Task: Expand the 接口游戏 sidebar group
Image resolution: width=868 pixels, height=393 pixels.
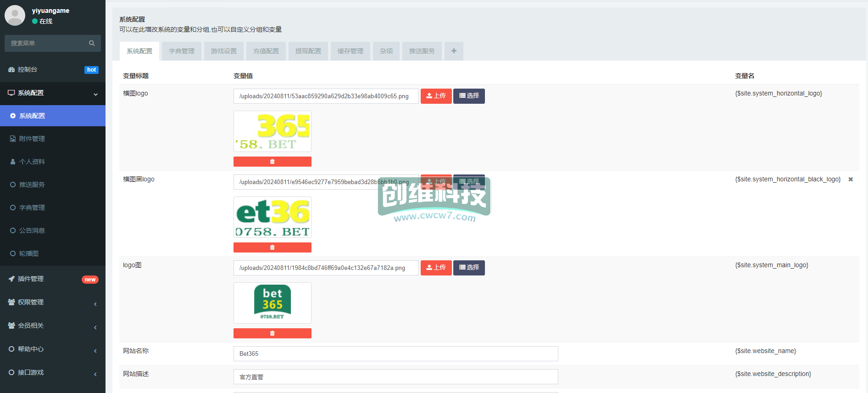Action: [53, 373]
